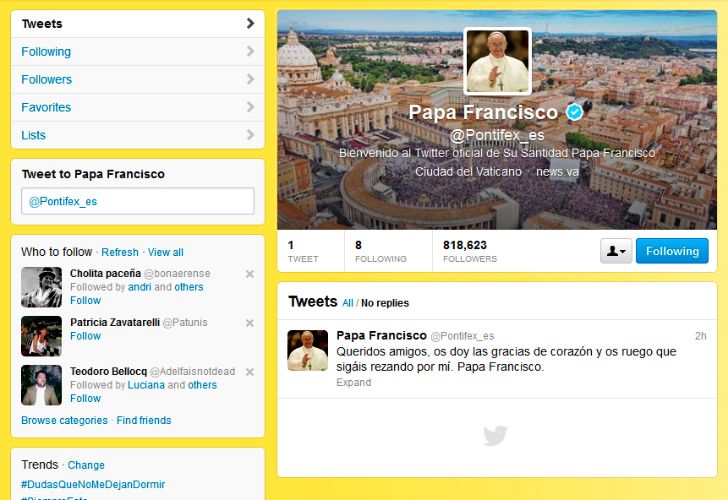Click the grey Twitter bird icon
The width and height of the screenshot is (728, 500).
(495, 435)
